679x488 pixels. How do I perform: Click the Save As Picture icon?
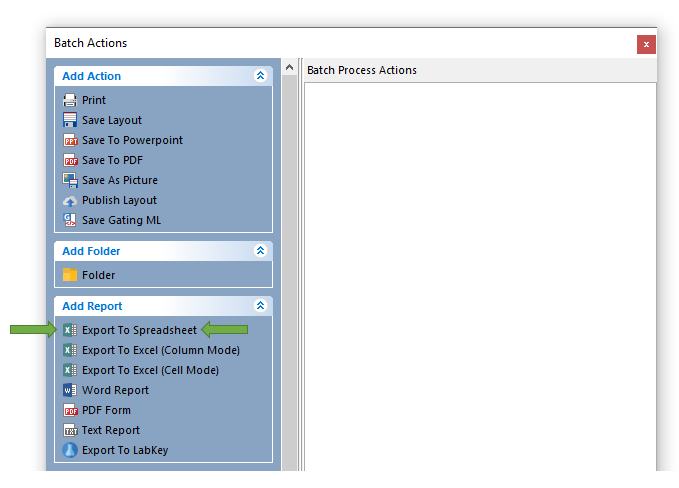pyautogui.click(x=70, y=180)
